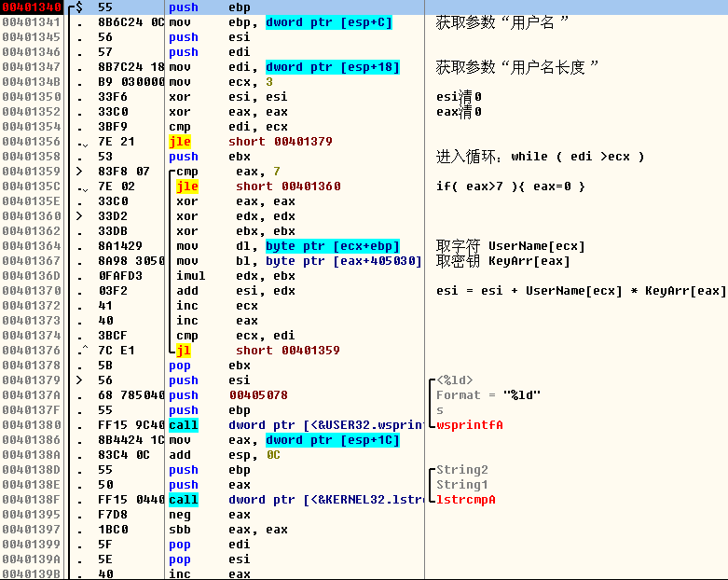Click the 'xor esi, esi' instruction
Image resolution: width=728 pixels, height=580 pixels.
(x=228, y=97)
